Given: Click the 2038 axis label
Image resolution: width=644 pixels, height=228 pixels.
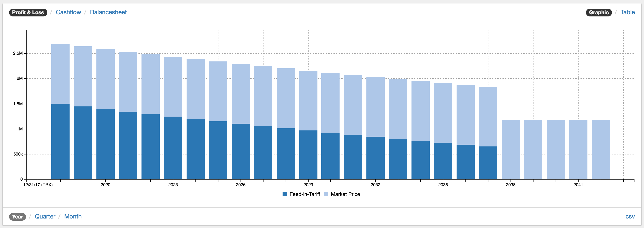Looking at the screenshot, I should pos(510,185).
